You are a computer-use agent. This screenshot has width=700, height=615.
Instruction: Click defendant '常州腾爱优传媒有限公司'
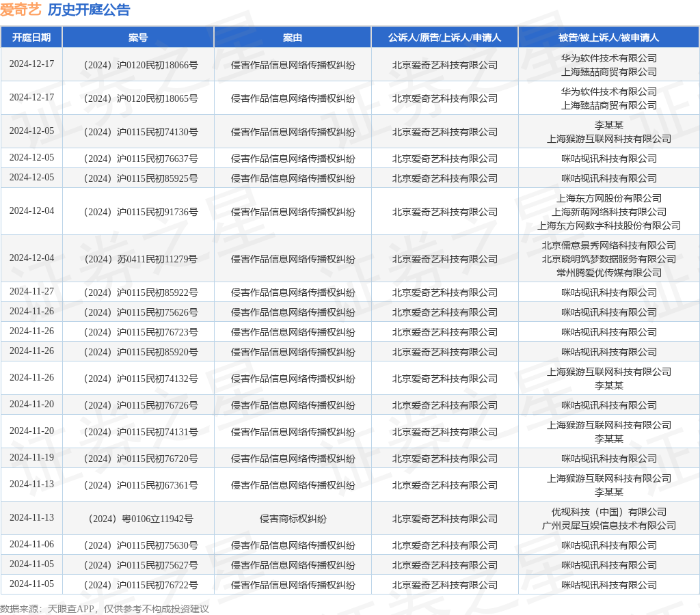pos(609,273)
